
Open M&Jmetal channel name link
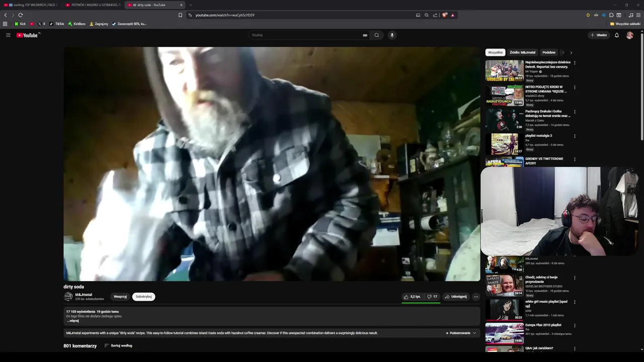coord(84,295)
